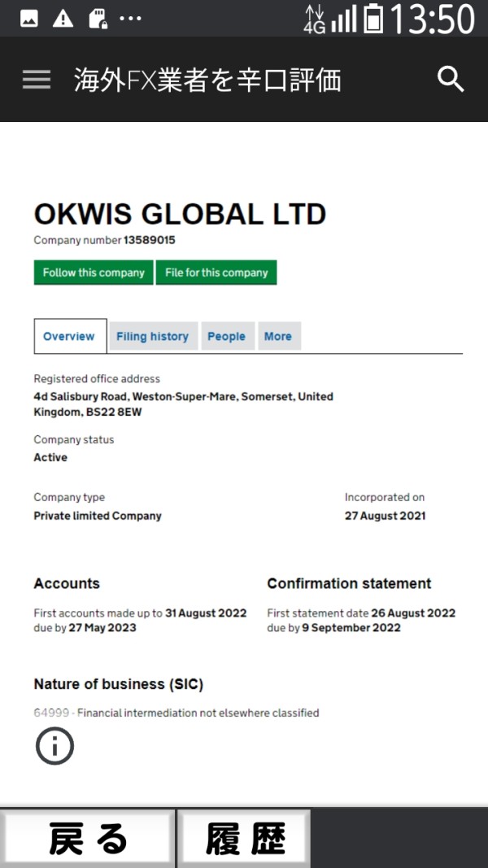
Task: Tap the picture notification icon
Action: (28, 19)
